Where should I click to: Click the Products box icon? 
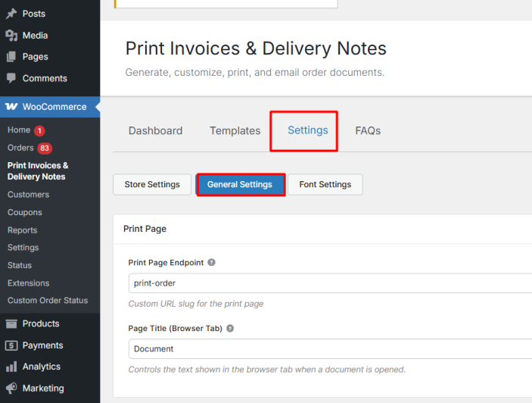click(11, 323)
